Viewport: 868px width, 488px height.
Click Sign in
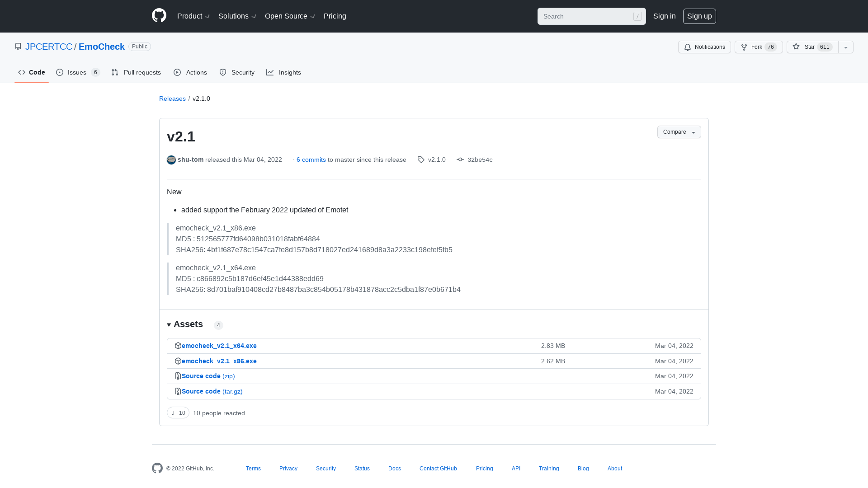click(x=665, y=16)
